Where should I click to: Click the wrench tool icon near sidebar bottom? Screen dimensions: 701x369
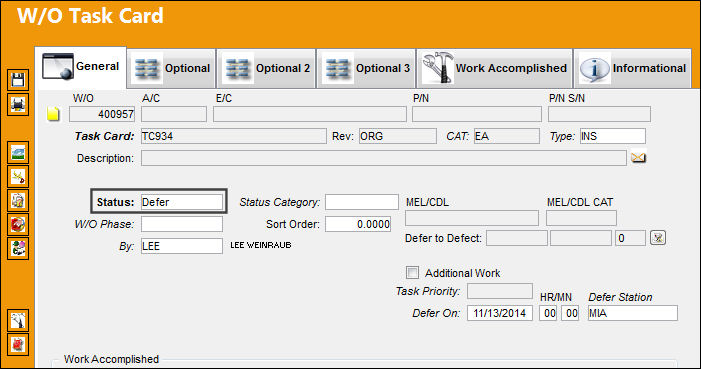(x=18, y=320)
